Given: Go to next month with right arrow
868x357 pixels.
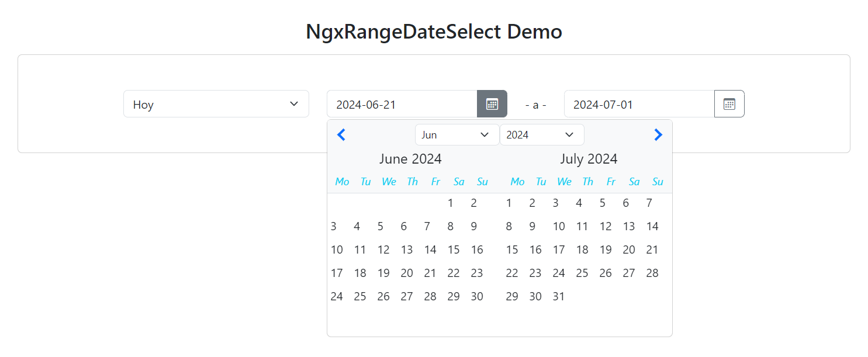Looking at the screenshot, I should point(658,135).
